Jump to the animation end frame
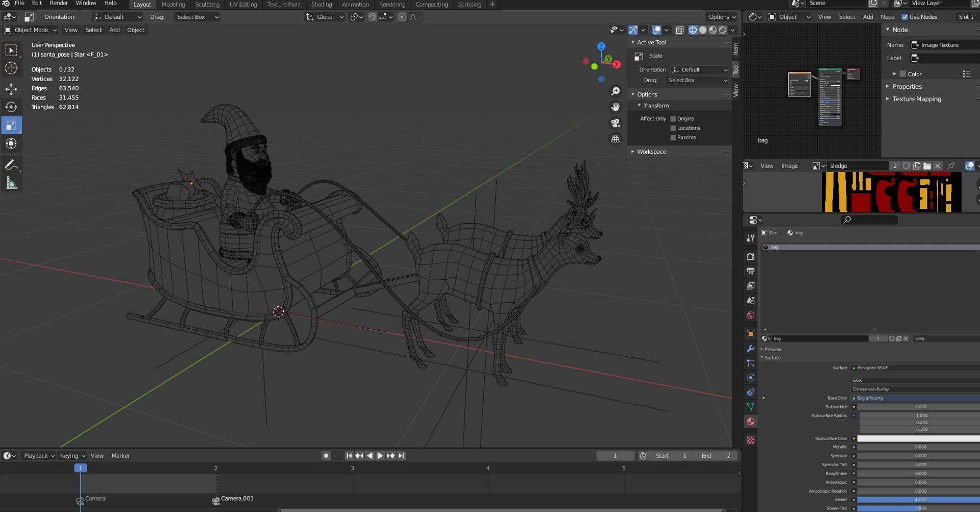The width and height of the screenshot is (980, 512). tap(401, 456)
